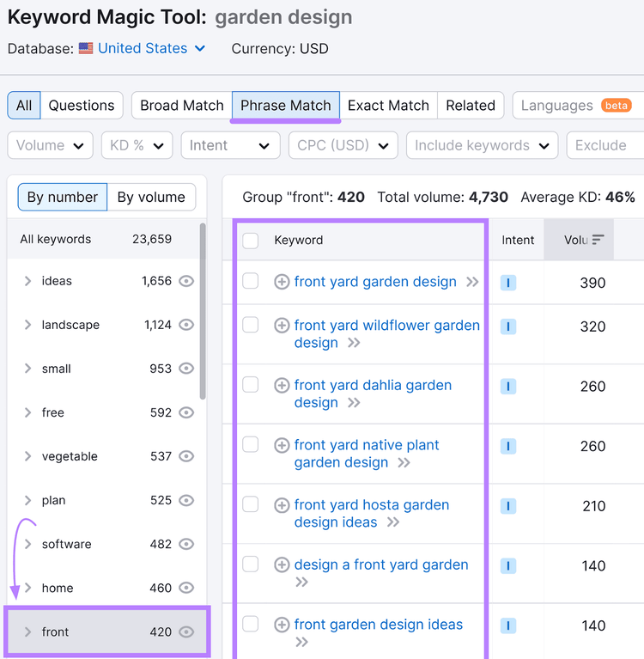644x659 pixels.
Task: Add 'front garden design ideas' via plus icon
Action: [x=282, y=625]
